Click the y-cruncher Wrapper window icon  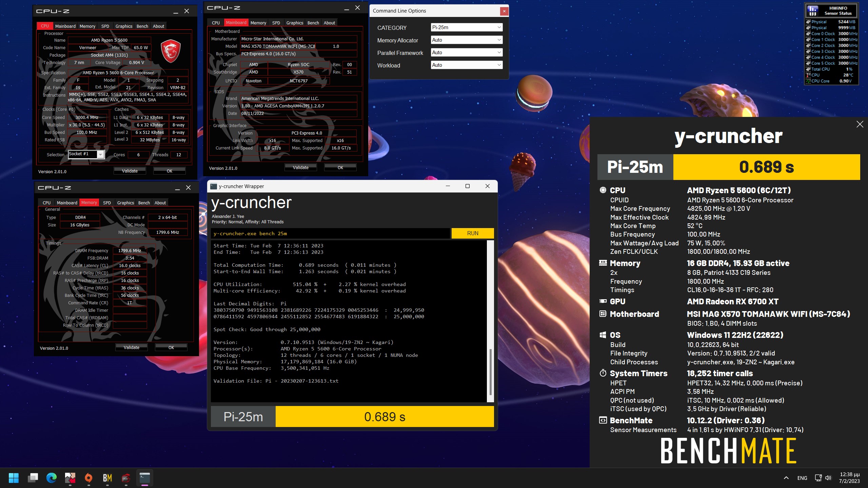pyautogui.click(x=214, y=186)
